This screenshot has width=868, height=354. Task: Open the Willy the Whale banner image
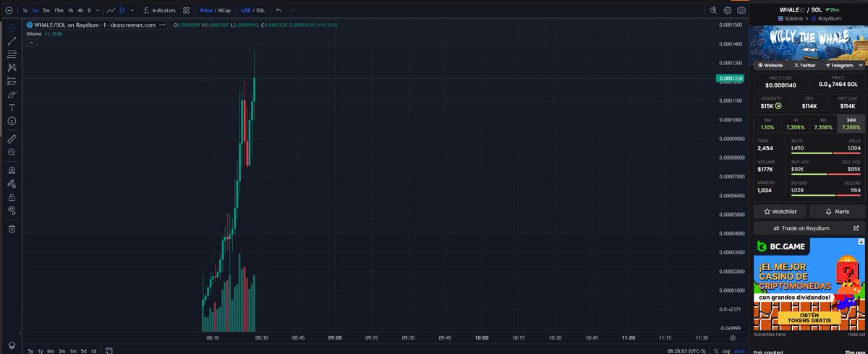[809, 42]
